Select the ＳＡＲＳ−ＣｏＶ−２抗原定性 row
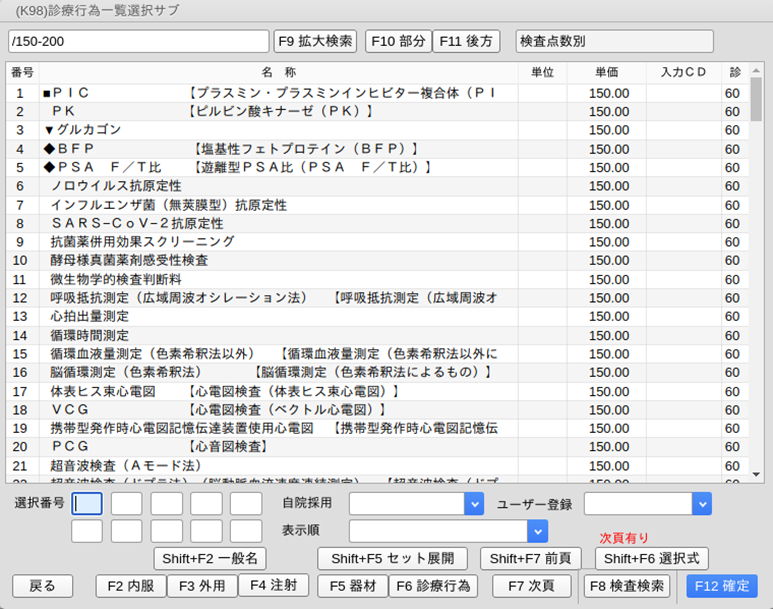773x609 pixels. (x=137, y=223)
